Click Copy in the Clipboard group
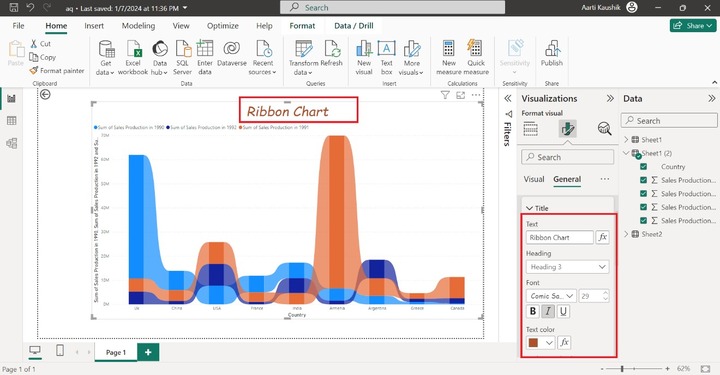The image size is (720, 375). pyautogui.click(x=43, y=57)
